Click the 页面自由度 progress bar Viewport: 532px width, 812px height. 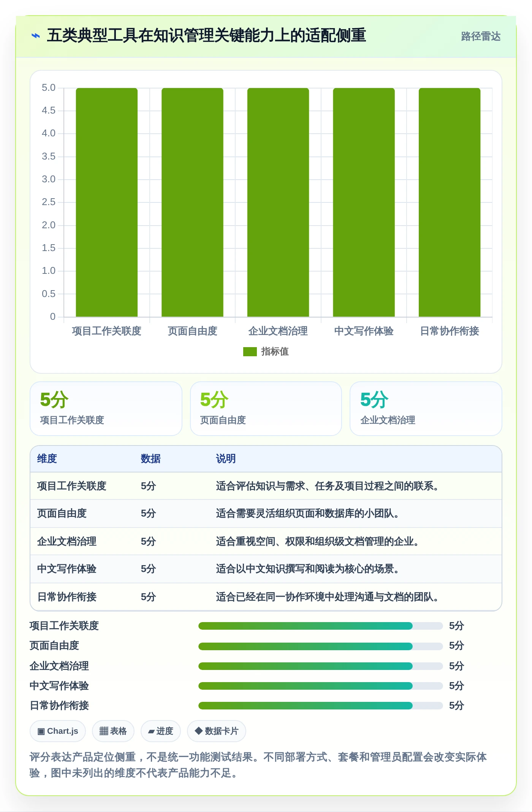coord(320,646)
